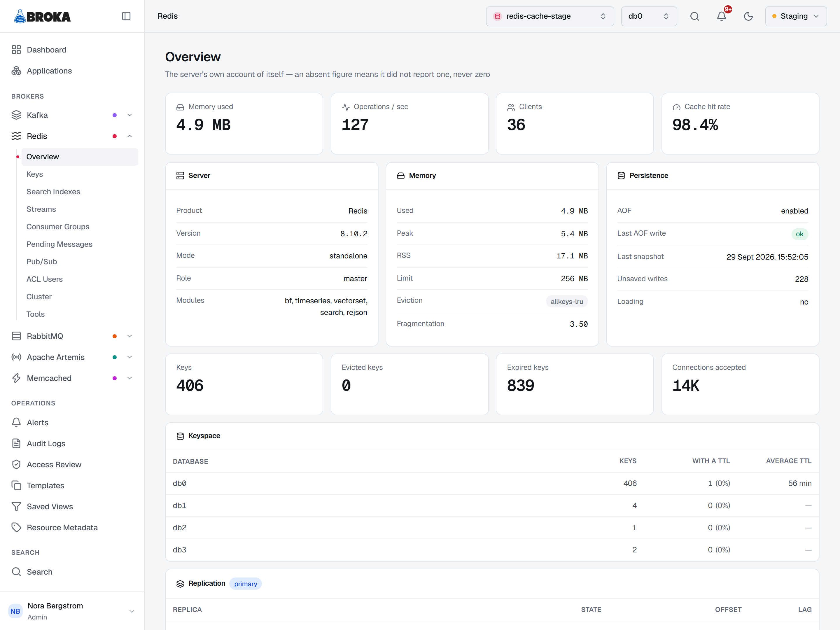Click the primary replication badge
Screen dimensions: 840x630
[245, 584]
